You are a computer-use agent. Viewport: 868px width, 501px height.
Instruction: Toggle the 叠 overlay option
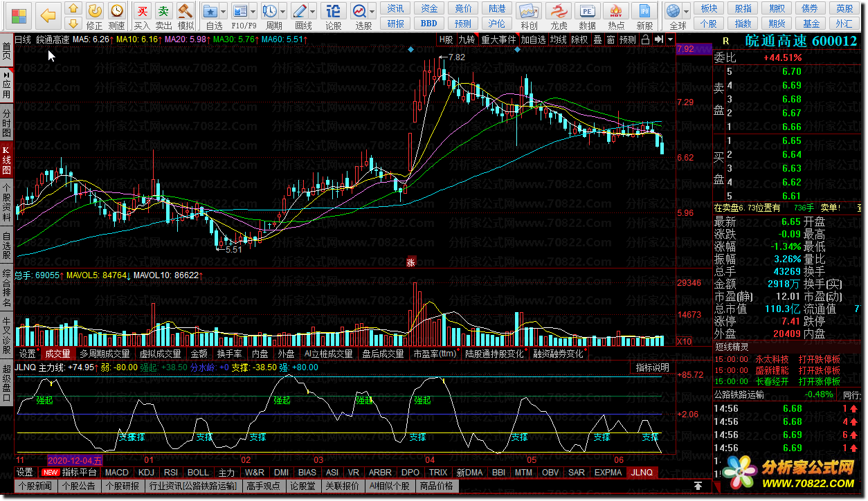pyautogui.click(x=597, y=39)
